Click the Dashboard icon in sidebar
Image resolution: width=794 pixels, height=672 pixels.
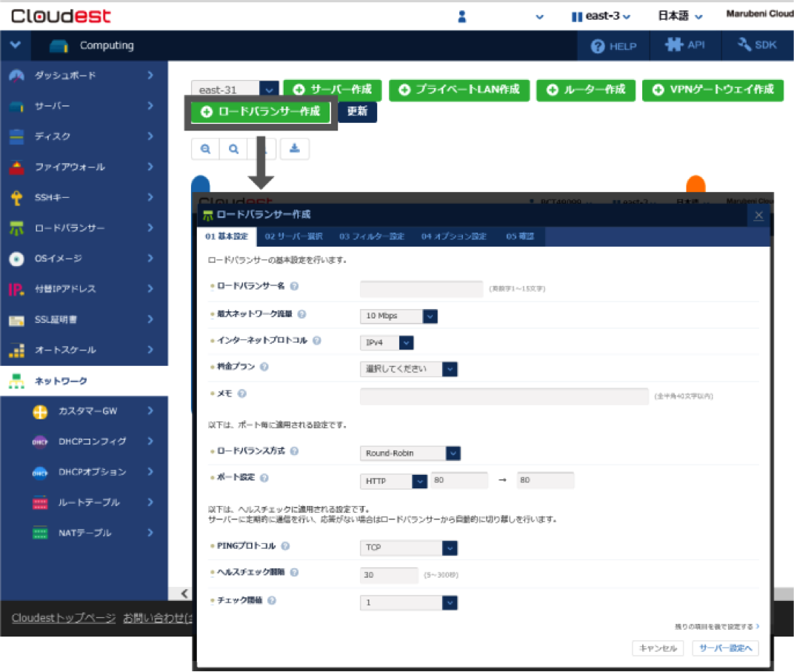(x=16, y=76)
